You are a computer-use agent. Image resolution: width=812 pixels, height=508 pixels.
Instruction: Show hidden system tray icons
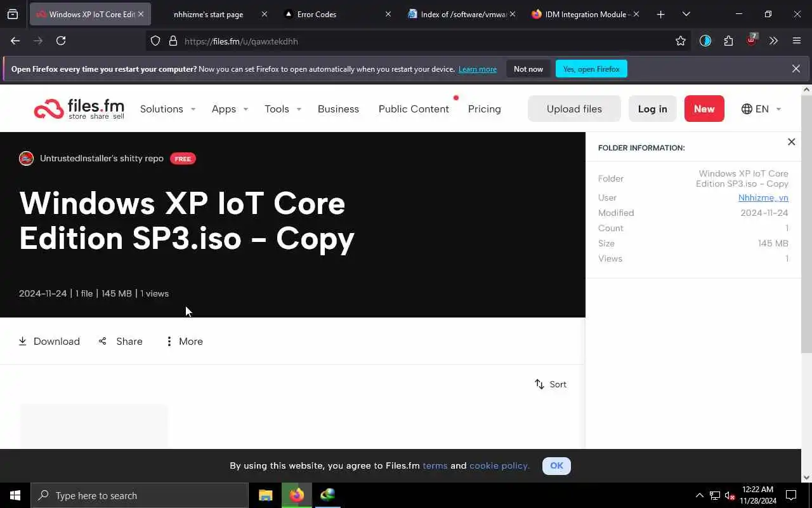699,495
